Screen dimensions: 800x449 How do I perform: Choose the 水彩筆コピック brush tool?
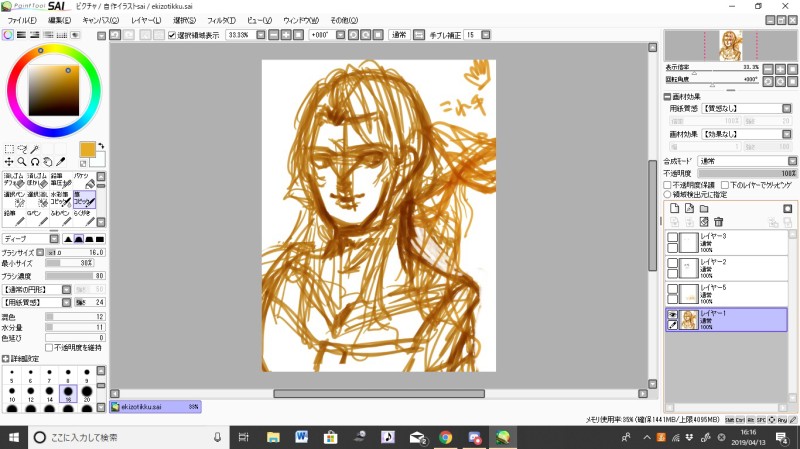[61, 199]
